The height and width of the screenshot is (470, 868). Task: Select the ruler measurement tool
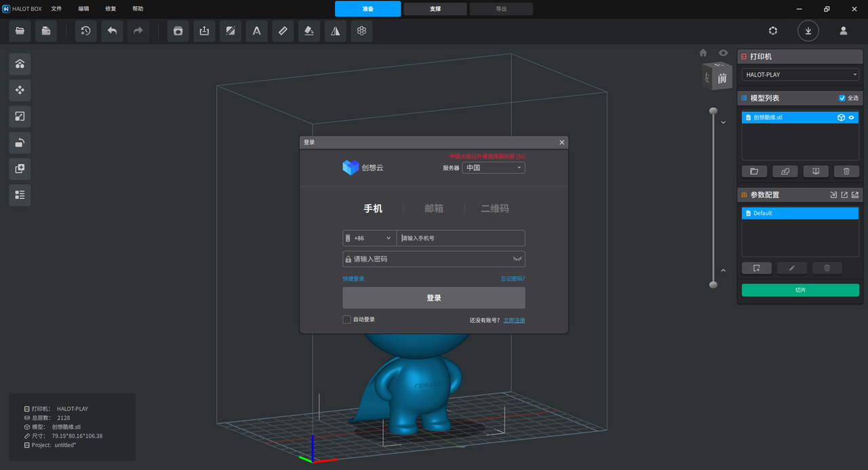283,31
